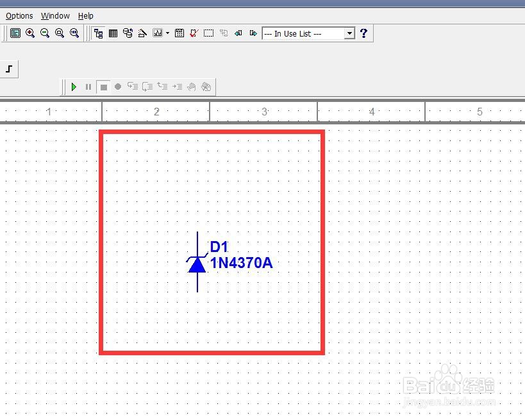Screen dimensions: 525x420
Task: Click the Run to Cursor icon
Action: click(x=177, y=87)
